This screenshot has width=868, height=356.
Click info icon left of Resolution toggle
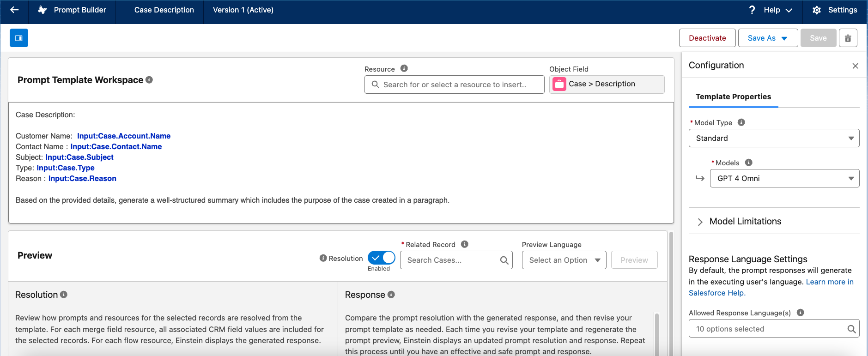pos(323,258)
